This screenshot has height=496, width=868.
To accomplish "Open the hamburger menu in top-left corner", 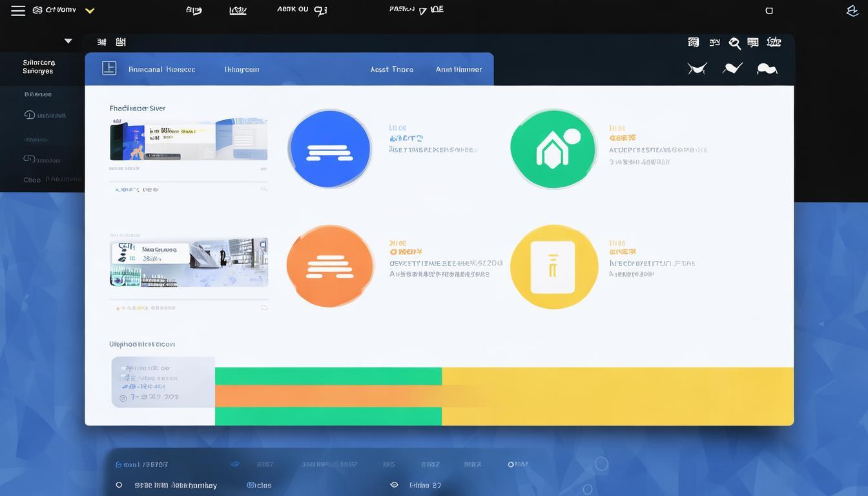I will [18, 10].
